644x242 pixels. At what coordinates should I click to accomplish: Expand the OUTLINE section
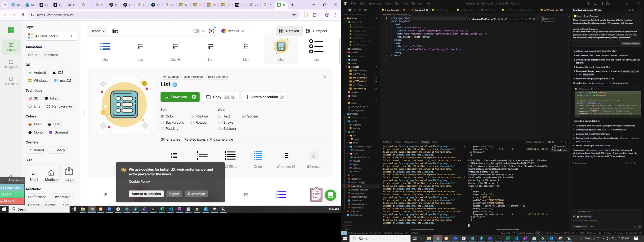348,222
